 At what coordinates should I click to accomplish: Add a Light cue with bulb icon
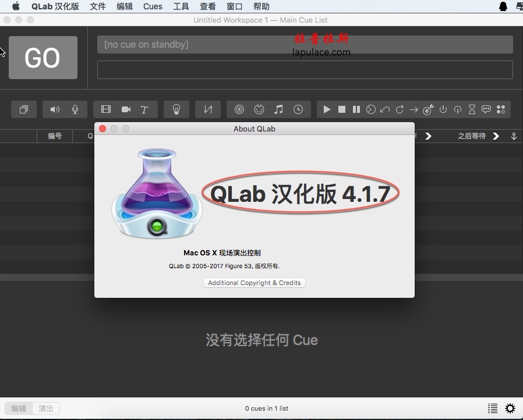coord(176,109)
